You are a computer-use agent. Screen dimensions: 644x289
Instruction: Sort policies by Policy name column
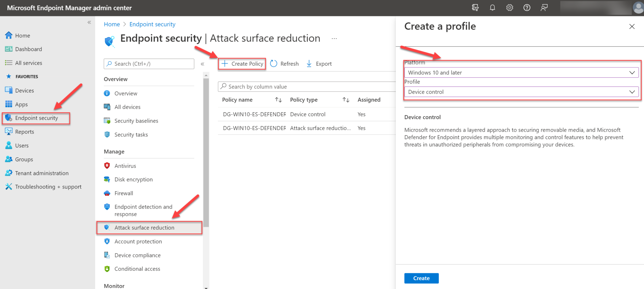click(278, 100)
